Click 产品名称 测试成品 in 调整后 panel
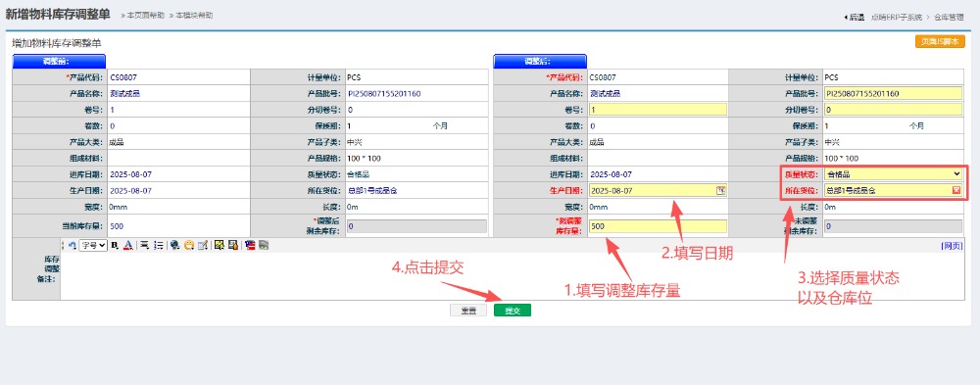 click(605, 94)
